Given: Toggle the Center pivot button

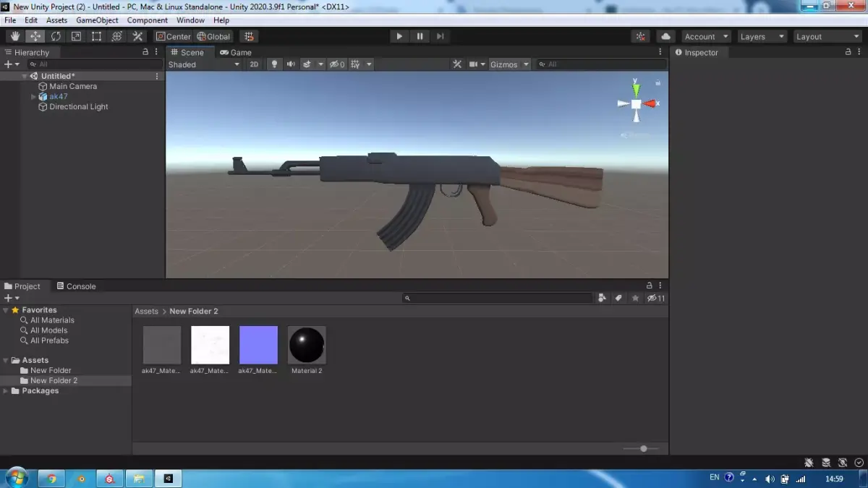Looking at the screenshot, I should [x=174, y=36].
